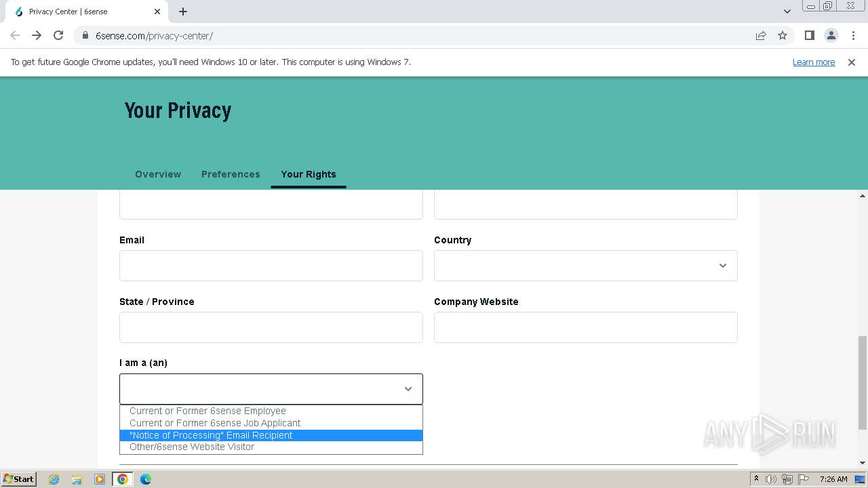
Task: Dismiss the Chrome update notification bar
Action: [852, 62]
